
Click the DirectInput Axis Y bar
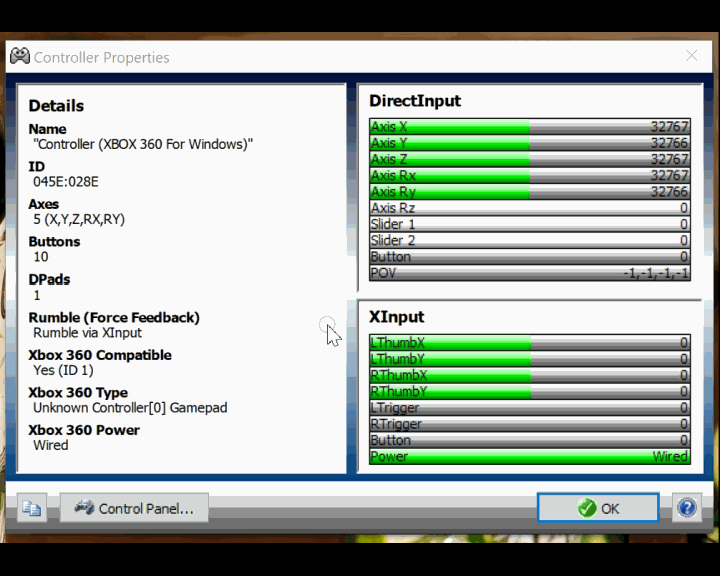tap(530, 143)
